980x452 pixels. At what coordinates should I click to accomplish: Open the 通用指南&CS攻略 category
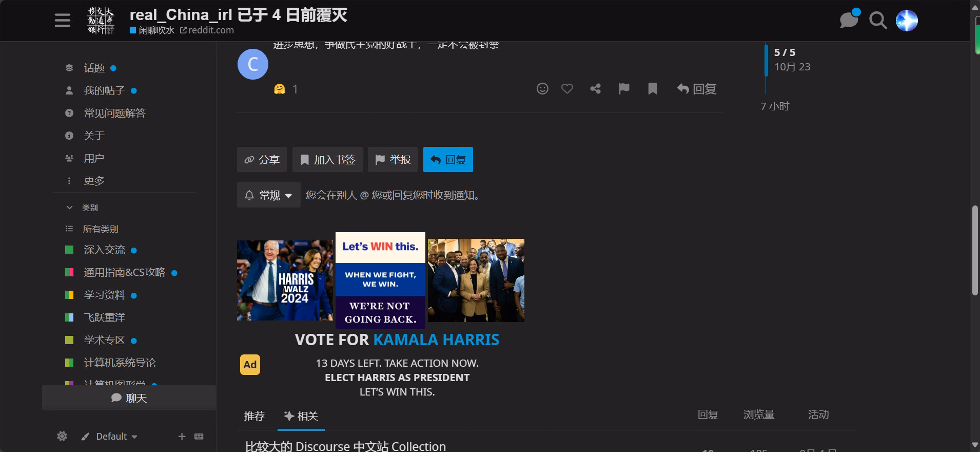click(x=124, y=273)
